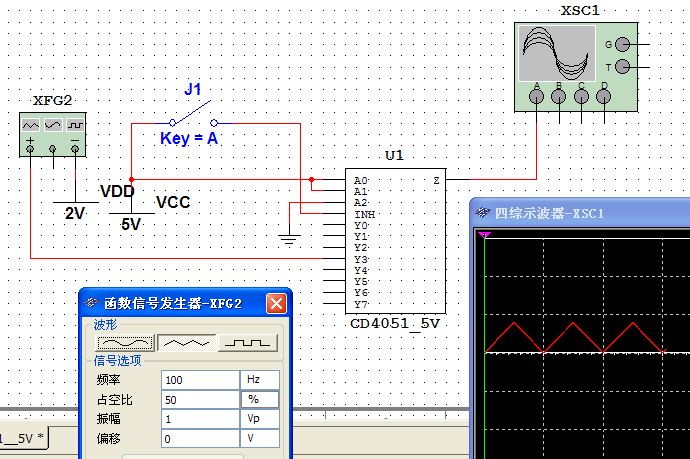Screen dimensions: 690x459
Task: Select the XFG2 function generator instrument
Action: pyautogui.click(x=52, y=135)
